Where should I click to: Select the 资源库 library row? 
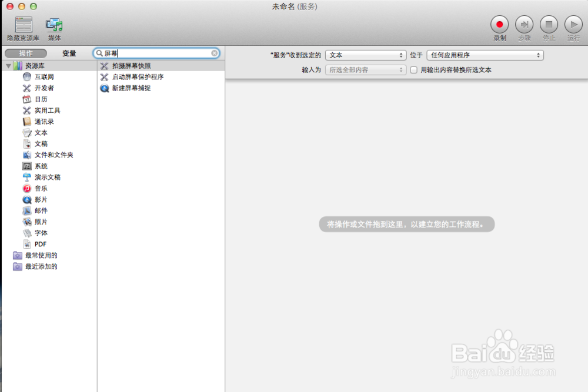49,66
